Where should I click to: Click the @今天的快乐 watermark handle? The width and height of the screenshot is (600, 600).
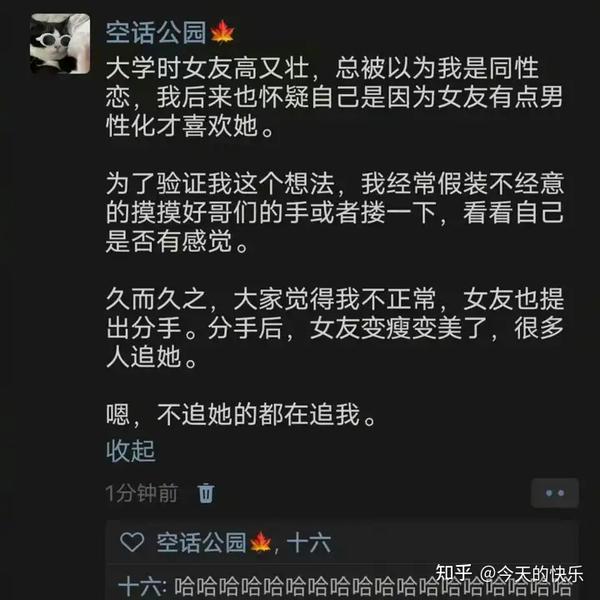coord(532,574)
